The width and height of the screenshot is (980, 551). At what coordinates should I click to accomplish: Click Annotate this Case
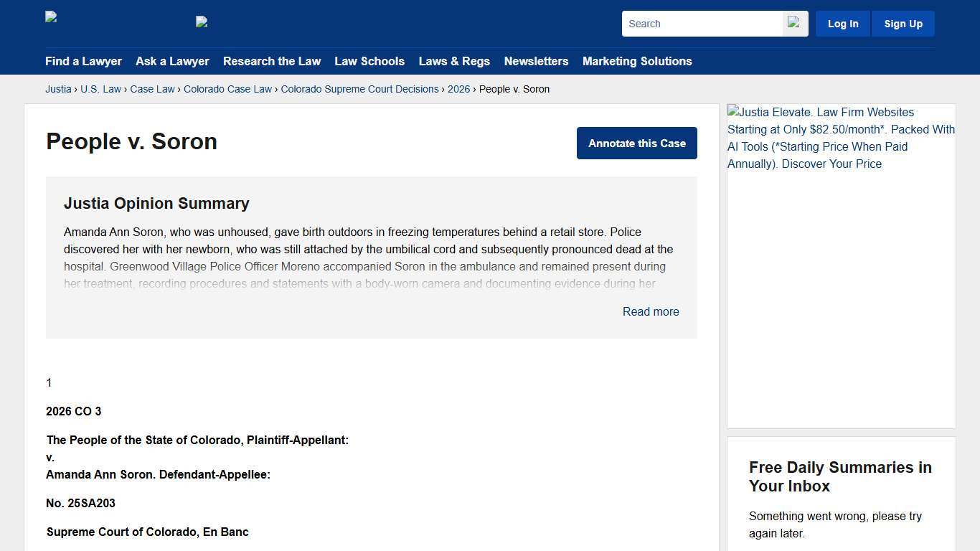(636, 143)
